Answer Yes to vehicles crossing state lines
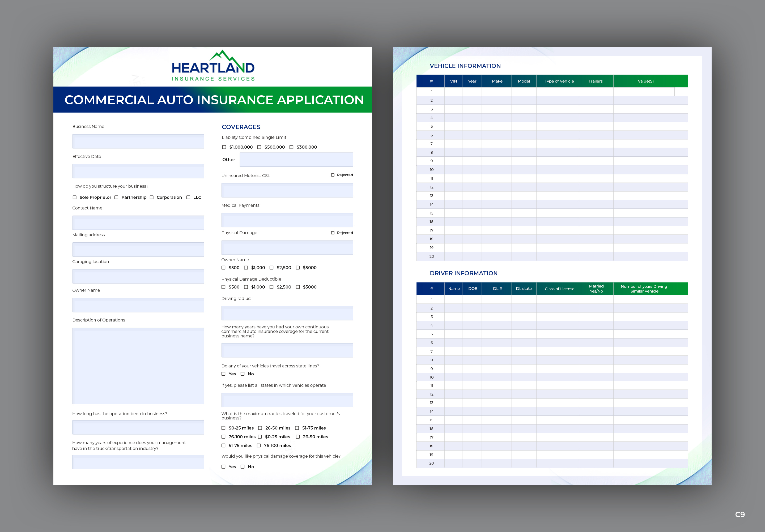The height and width of the screenshot is (532, 765). tap(224, 374)
